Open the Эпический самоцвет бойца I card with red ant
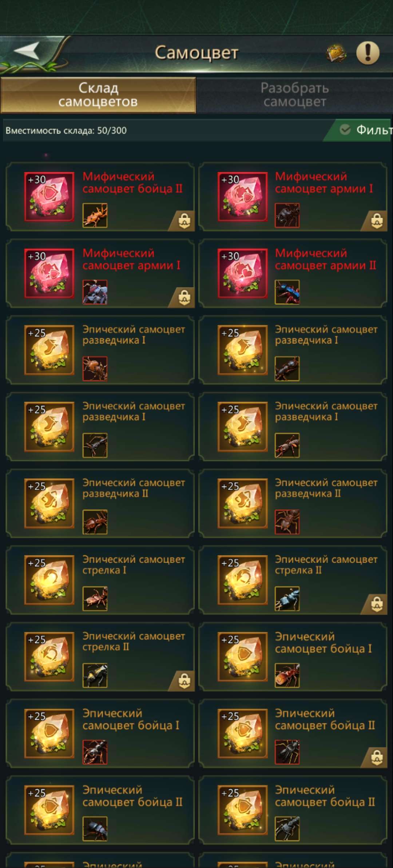Image resolution: width=393 pixels, height=868 pixels. tap(293, 657)
